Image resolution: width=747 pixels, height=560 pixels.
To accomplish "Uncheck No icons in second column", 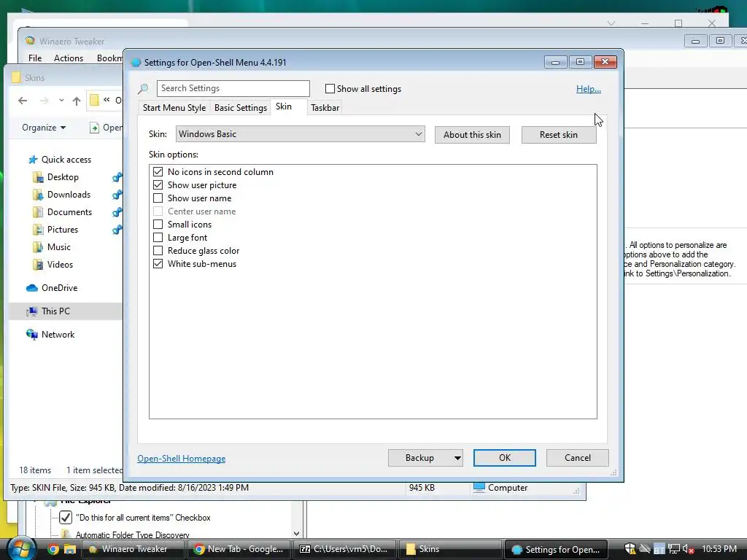I will [158, 172].
